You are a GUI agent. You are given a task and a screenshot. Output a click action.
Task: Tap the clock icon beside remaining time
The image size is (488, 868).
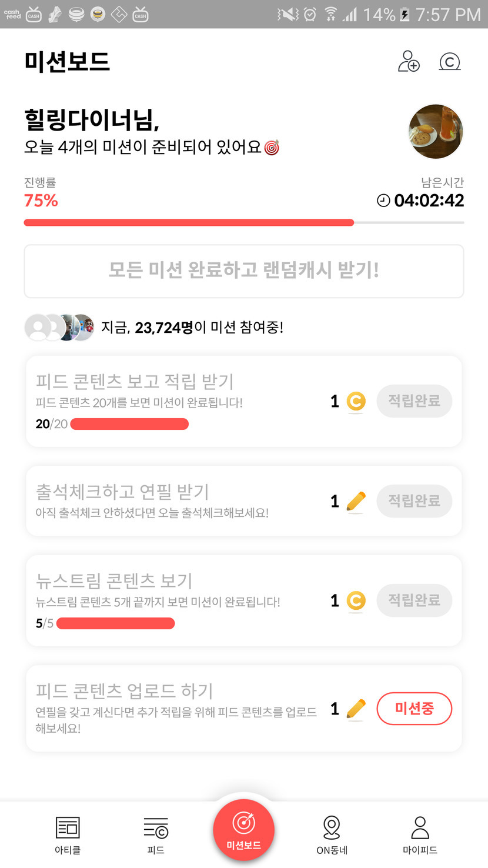point(383,201)
